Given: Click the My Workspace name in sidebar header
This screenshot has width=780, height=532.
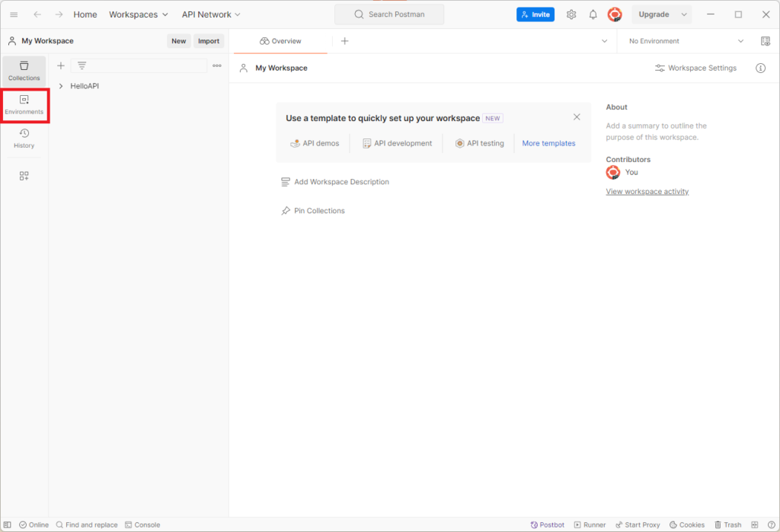Looking at the screenshot, I should [x=47, y=41].
